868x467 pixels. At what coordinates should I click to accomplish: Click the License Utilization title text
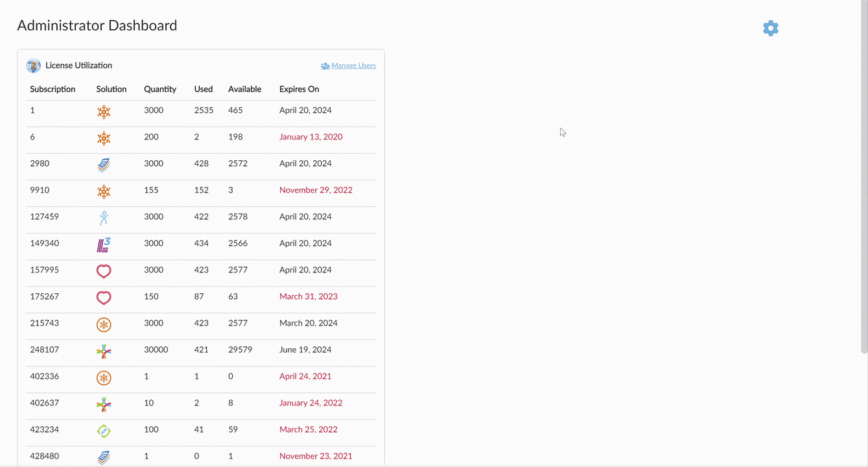tap(78, 66)
